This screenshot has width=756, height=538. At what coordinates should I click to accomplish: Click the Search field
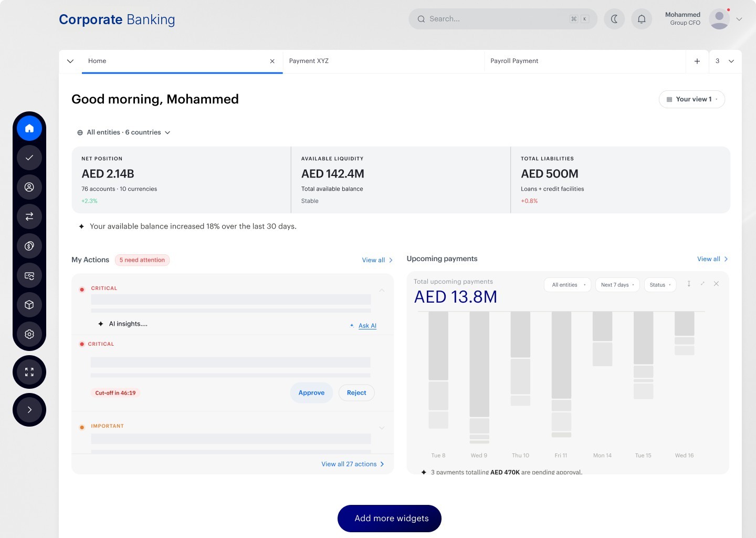pos(503,19)
